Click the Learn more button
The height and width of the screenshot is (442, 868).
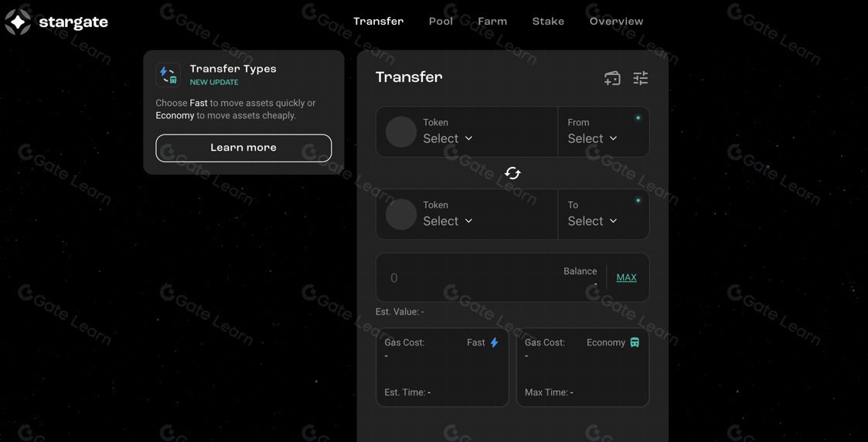pos(243,148)
